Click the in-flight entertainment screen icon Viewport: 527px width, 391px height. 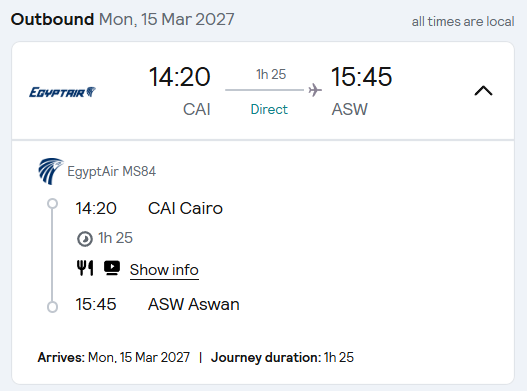click(112, 268)
